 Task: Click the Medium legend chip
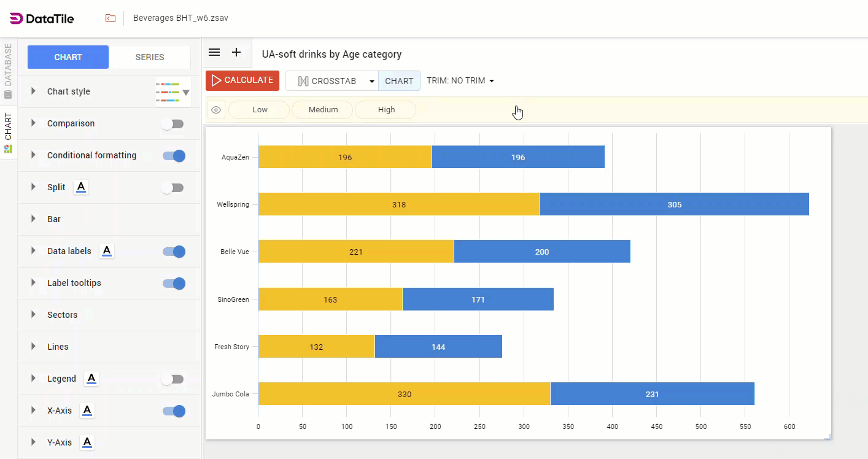point(322,109)
